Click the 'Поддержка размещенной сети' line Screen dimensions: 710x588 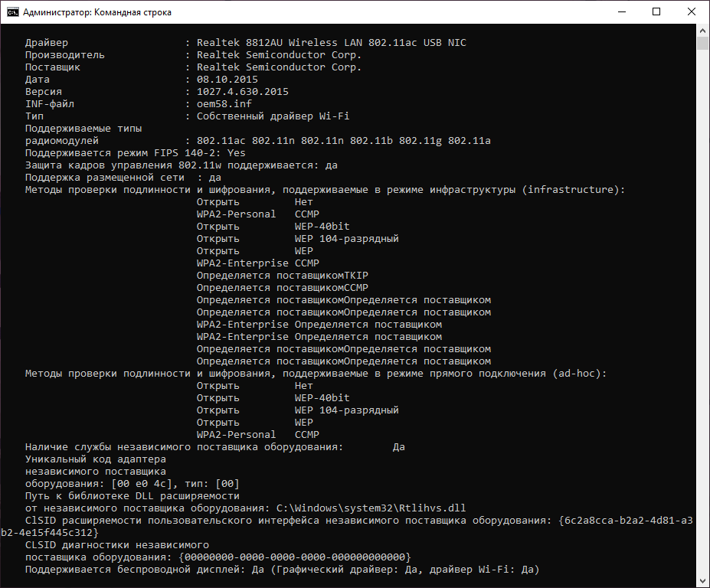pyautogui.click(x=123, y=177)
